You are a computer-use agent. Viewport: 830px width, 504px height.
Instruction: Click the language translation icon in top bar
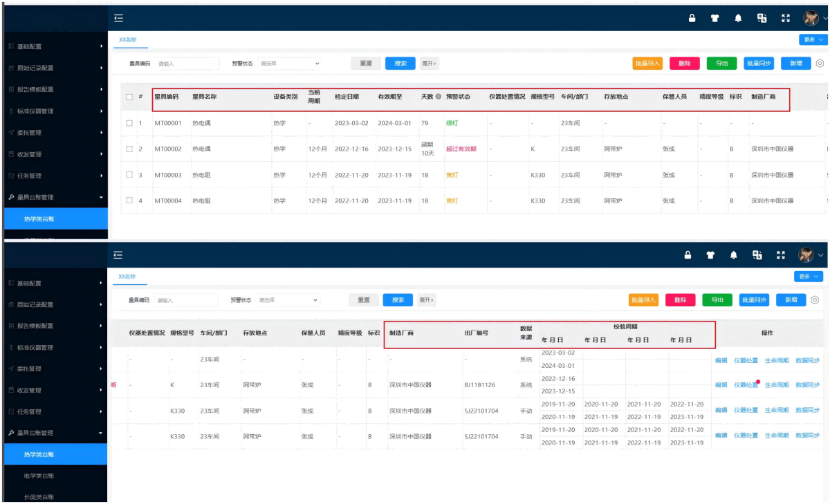(x=762, y=19)
